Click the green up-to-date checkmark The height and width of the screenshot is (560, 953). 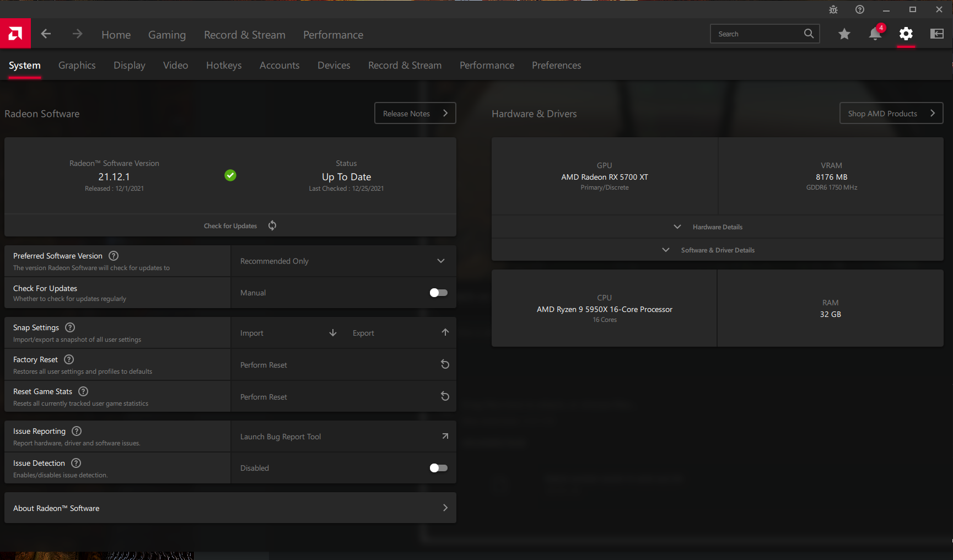tap(230, 175)
